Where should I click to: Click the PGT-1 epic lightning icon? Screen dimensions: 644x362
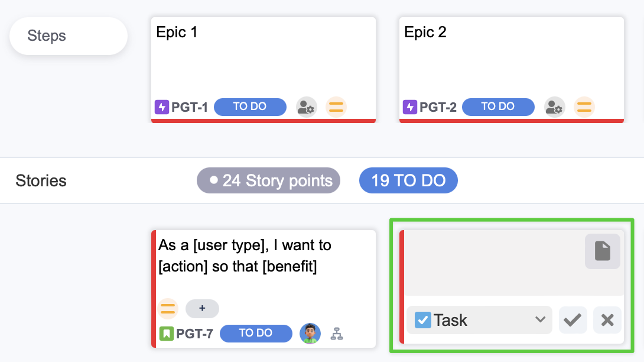coord(162,107)
